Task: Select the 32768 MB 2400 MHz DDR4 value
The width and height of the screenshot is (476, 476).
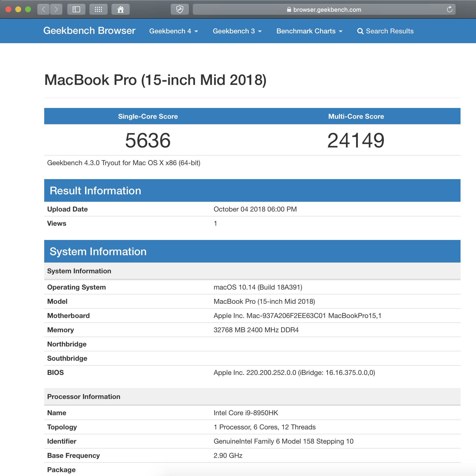Action: 256,330
